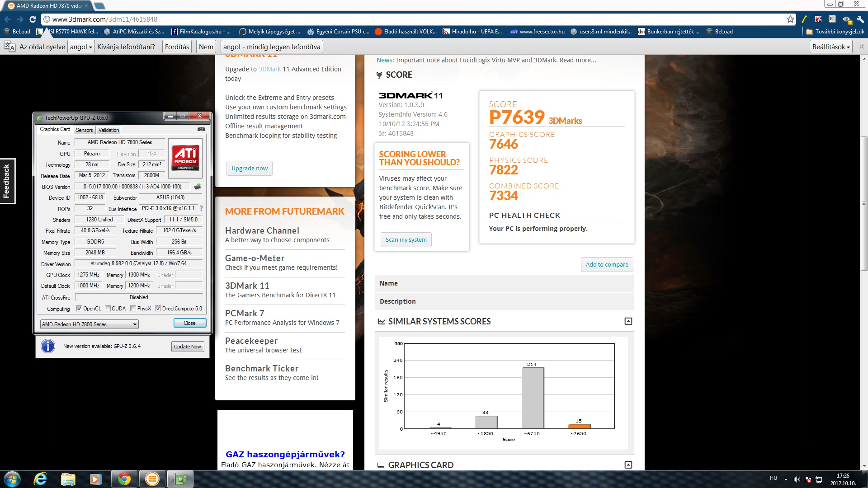868x488 pixels.
Task: Open Game-o-Meter link
Action: (x=255, y=258)
